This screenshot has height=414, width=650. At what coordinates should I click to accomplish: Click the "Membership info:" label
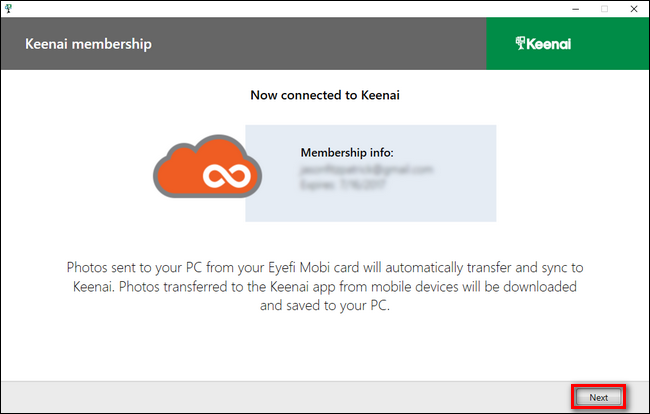[345, 153]
